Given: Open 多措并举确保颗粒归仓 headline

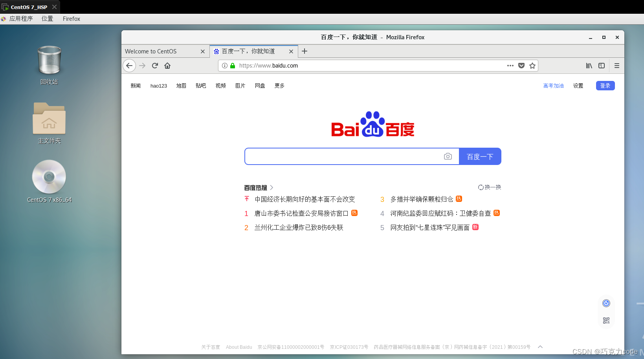Looking at the screenshot, I should [422, 199].
